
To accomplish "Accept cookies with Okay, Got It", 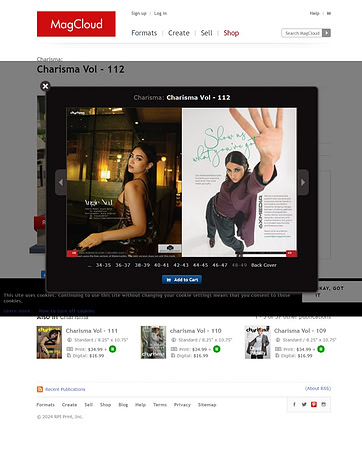I will (x=332, y=292).
